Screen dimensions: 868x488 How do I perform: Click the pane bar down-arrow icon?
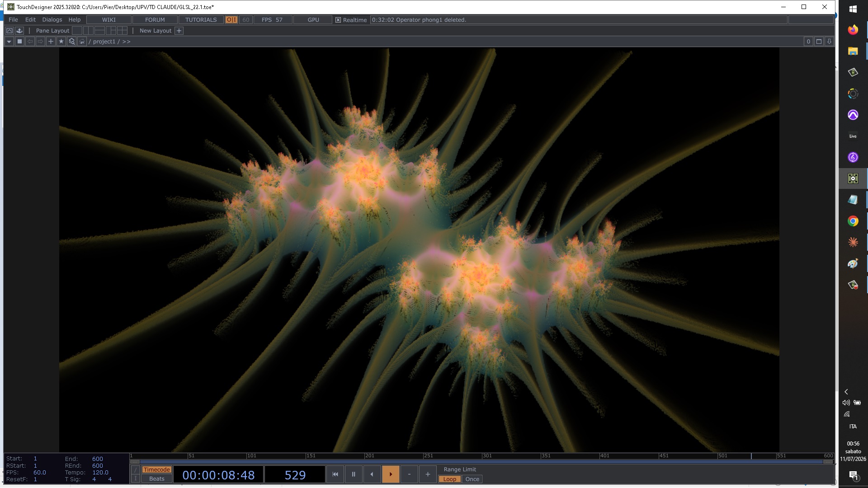829,41
